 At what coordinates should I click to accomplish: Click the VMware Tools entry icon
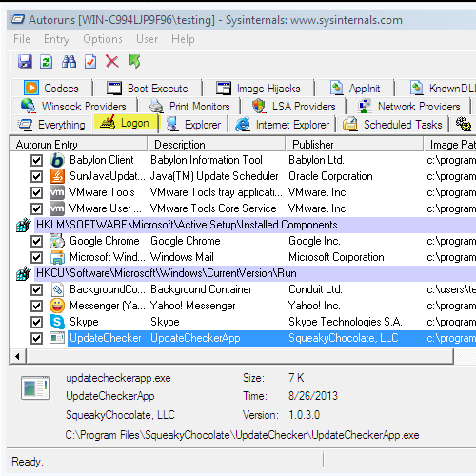point(57,192)
